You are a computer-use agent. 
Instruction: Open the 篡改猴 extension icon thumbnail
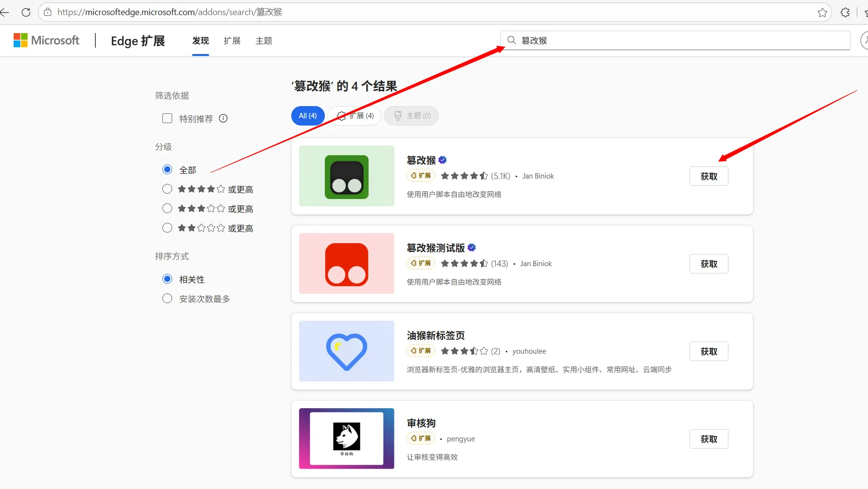pos(346,176)
